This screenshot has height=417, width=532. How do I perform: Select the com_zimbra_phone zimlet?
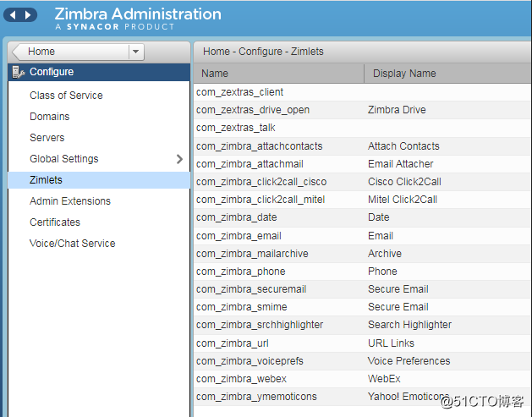coord(241,272)
